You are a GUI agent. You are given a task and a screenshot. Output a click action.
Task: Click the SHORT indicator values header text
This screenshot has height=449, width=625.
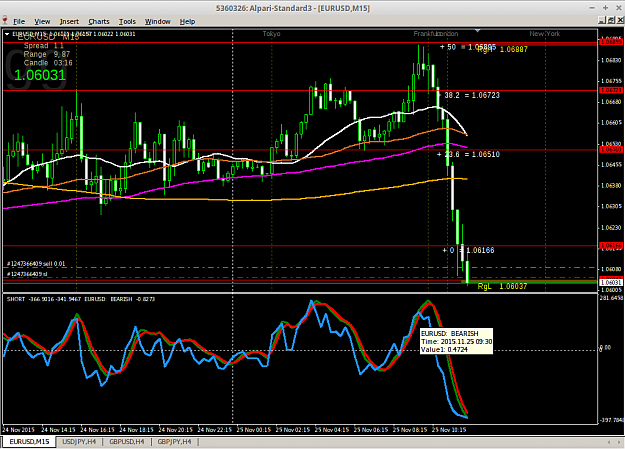point(81,299)
